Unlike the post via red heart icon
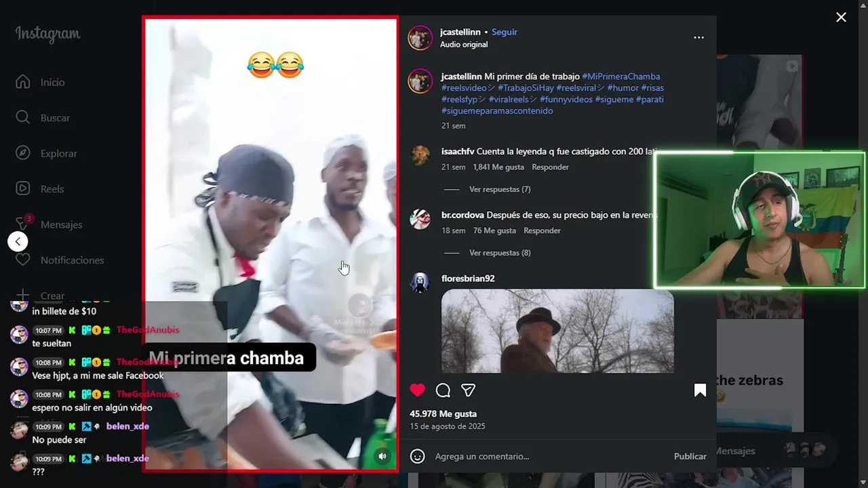Image resolution: width=868 pixels, height=488 pixels. pyautogui.click(x=417, y=390)
